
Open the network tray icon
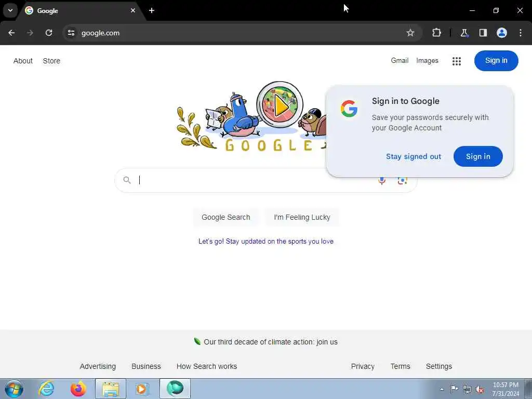(x=467, y=389)
